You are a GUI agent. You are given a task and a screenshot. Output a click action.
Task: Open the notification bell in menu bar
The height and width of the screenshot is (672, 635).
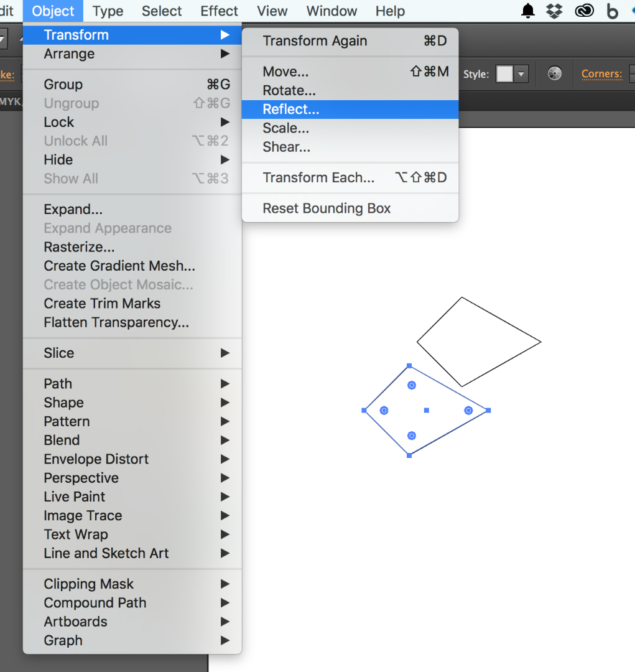tap(528, 11)
